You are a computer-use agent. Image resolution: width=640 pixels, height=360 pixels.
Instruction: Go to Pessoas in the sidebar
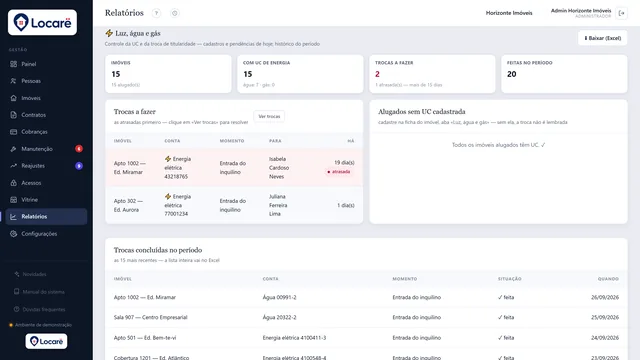click(47, 81)
